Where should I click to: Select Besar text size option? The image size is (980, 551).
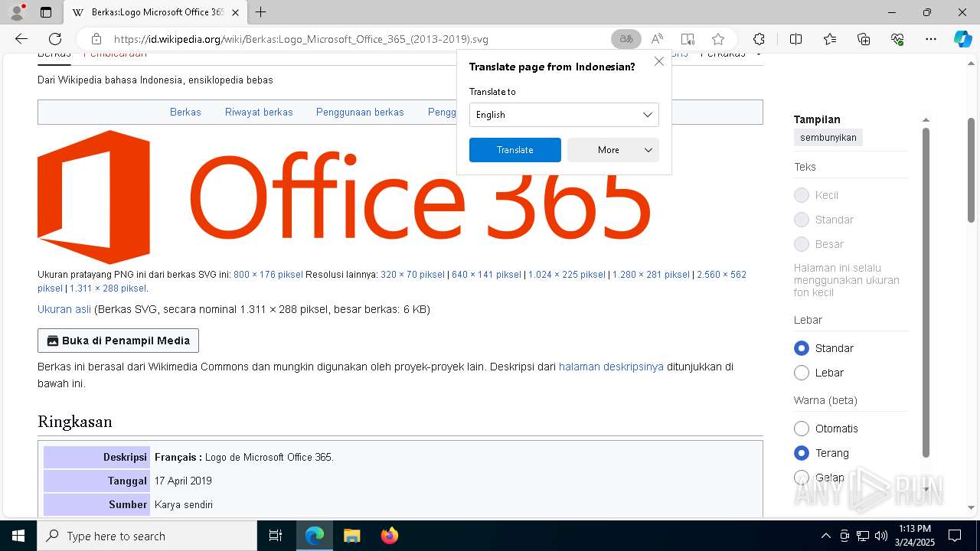click(x=802, y=244)
